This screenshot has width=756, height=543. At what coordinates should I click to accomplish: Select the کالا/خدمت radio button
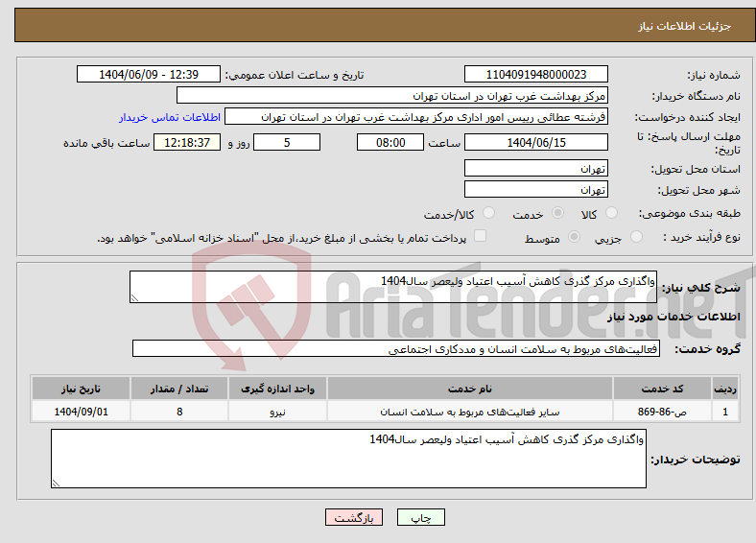[489, 213]
